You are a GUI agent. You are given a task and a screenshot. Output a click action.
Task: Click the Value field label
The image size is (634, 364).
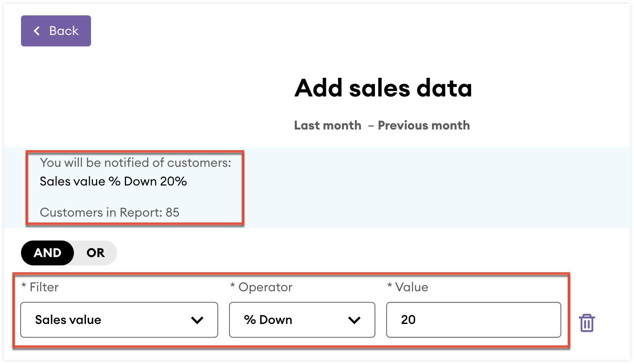coord(408,287)
